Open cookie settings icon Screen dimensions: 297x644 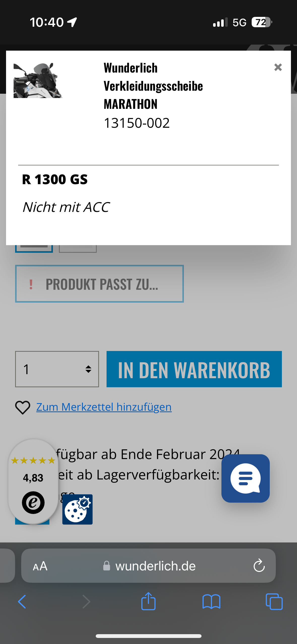[x=77, y=509]
